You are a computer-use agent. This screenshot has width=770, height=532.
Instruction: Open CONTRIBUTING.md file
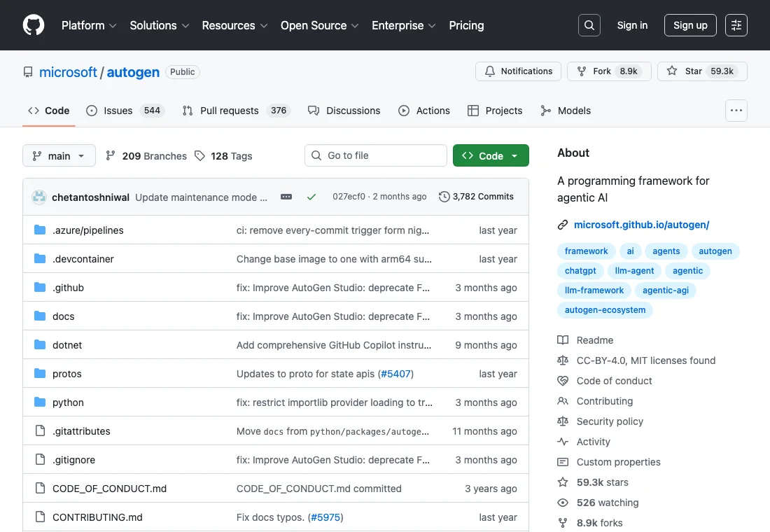click(97, 517)
